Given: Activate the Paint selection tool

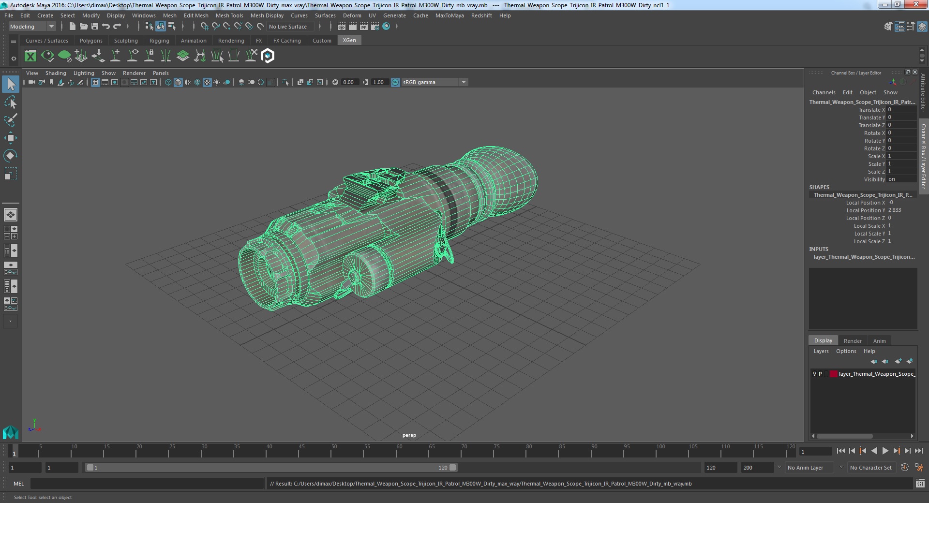Looking at the screenshot, I should point(11,120).
